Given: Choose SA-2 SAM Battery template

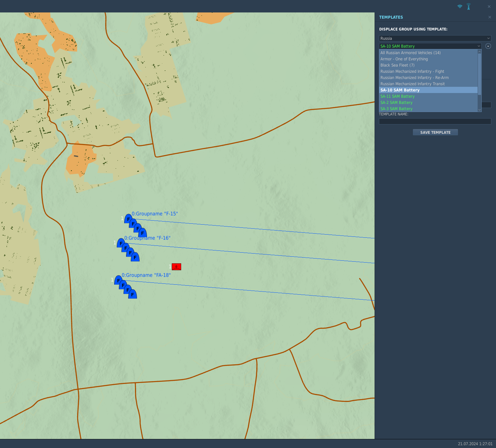Looking at the screenshot, I should [x=428, y=102].
